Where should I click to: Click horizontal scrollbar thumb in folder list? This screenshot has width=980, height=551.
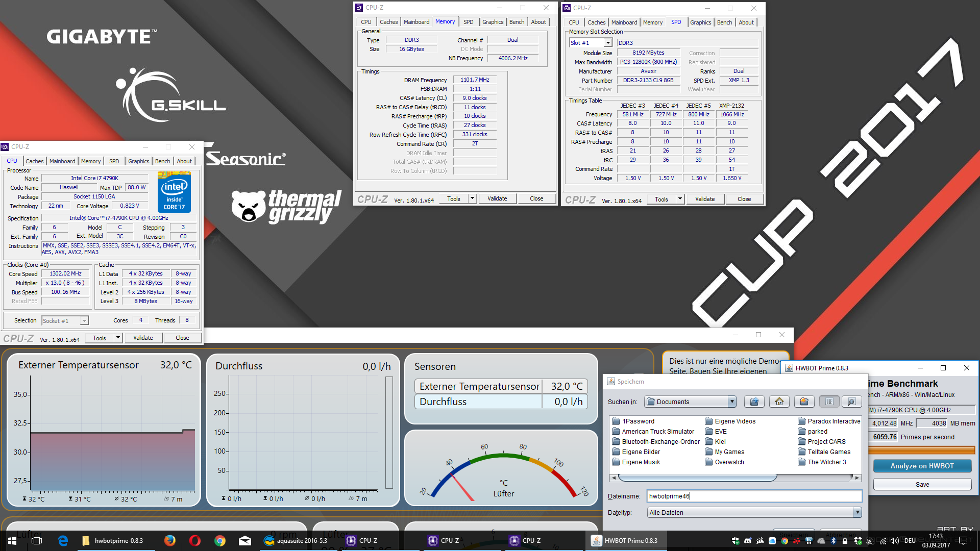(x=697, y=478)
